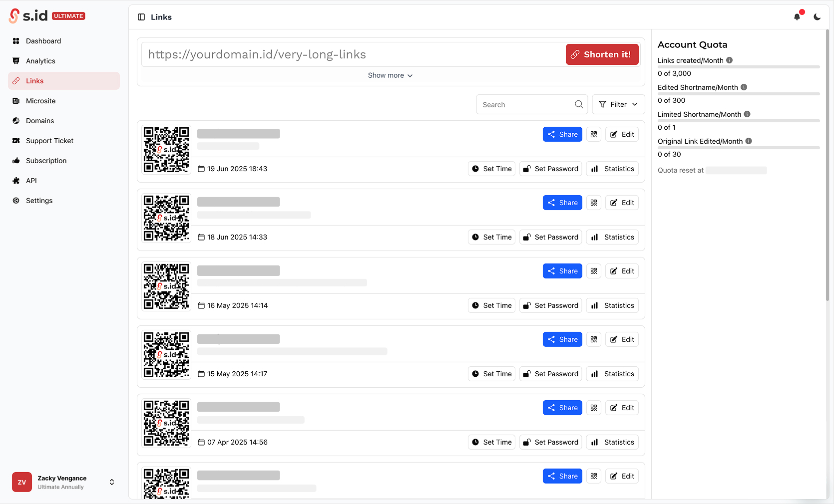Click inside the Search field
Viewport: 834px width, 504px height.
(x=524, y=104)
